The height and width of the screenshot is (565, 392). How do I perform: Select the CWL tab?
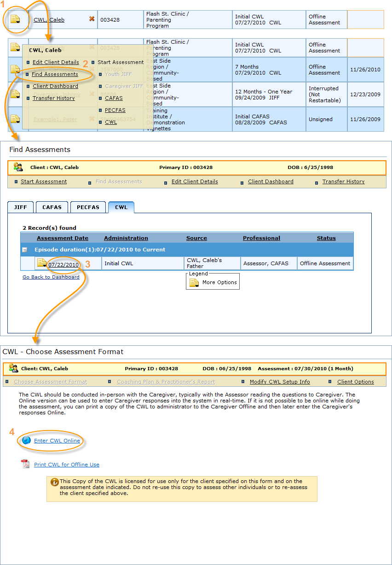(x=121, y=207)
